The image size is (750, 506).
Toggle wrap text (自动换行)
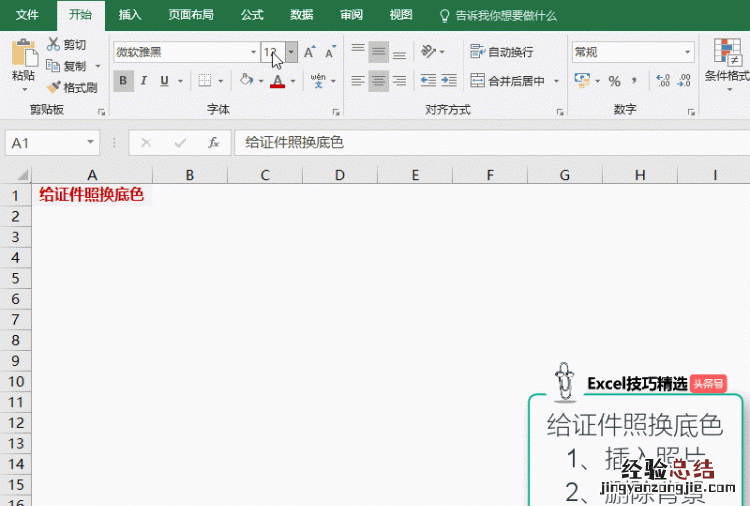point(501,52)
